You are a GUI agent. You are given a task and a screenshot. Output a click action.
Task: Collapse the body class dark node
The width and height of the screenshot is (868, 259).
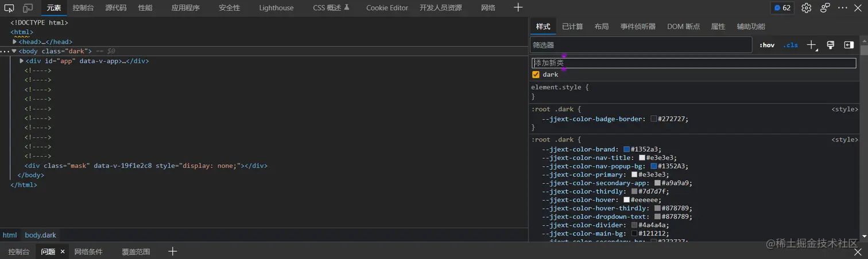click(x=14, y=51)
